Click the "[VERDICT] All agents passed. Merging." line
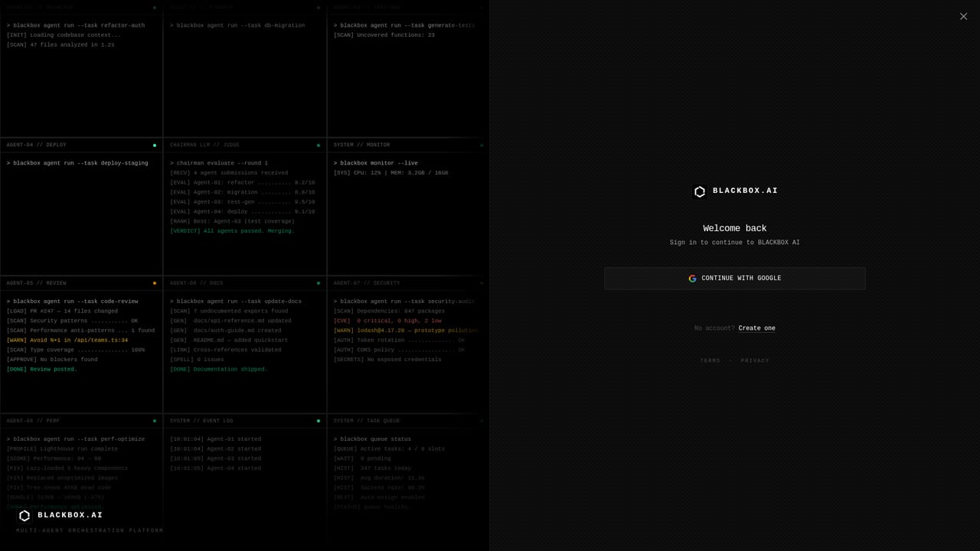This screenshot has width=980, height=551. pyautogui.click(x=232, y=231)
